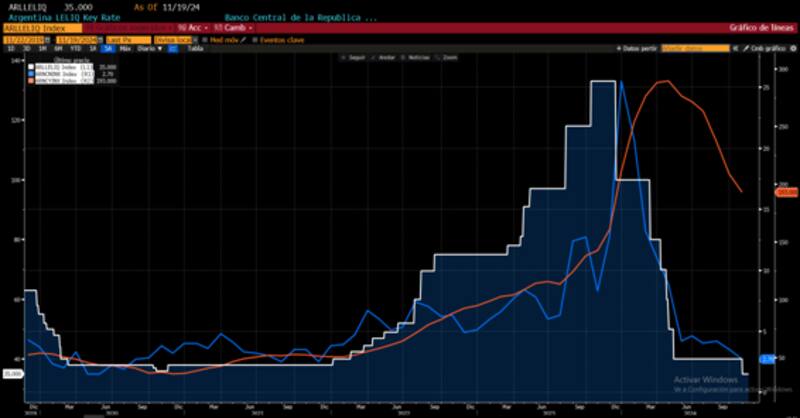The image size is (800, 418).
Task: Click the Seguir crosshair tool icon
Action: click(343, 58)
